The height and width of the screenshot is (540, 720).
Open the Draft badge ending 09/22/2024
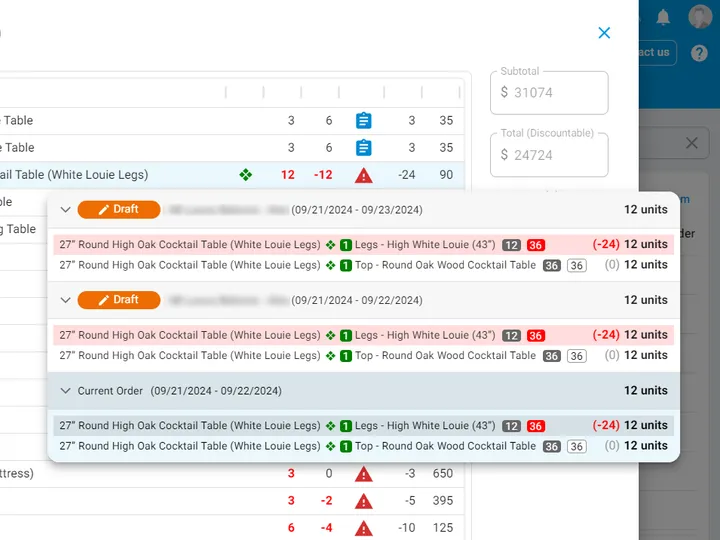[119, 300]
